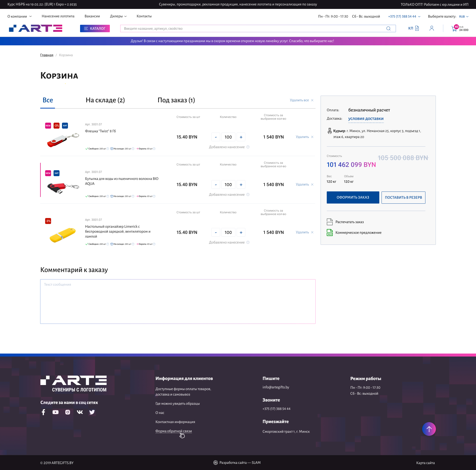476x470 pixels.
Task: Switch to the Под заказ tab
Action: (x=176, y=100)
